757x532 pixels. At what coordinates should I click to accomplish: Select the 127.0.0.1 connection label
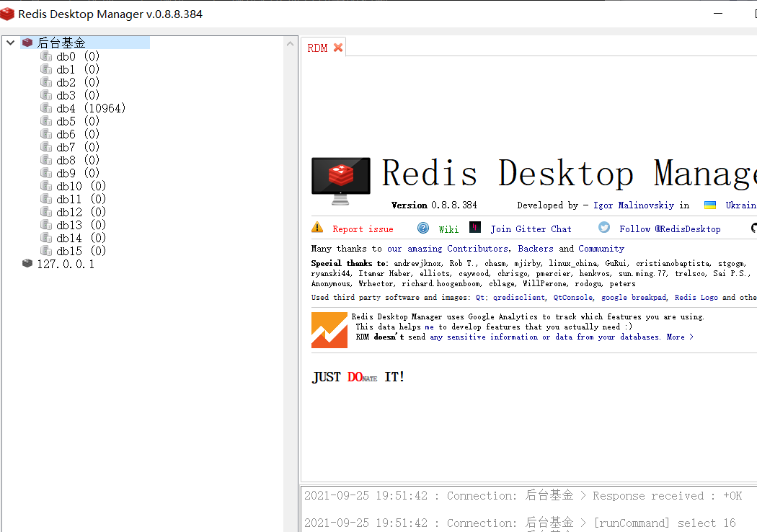coord(66,264)
